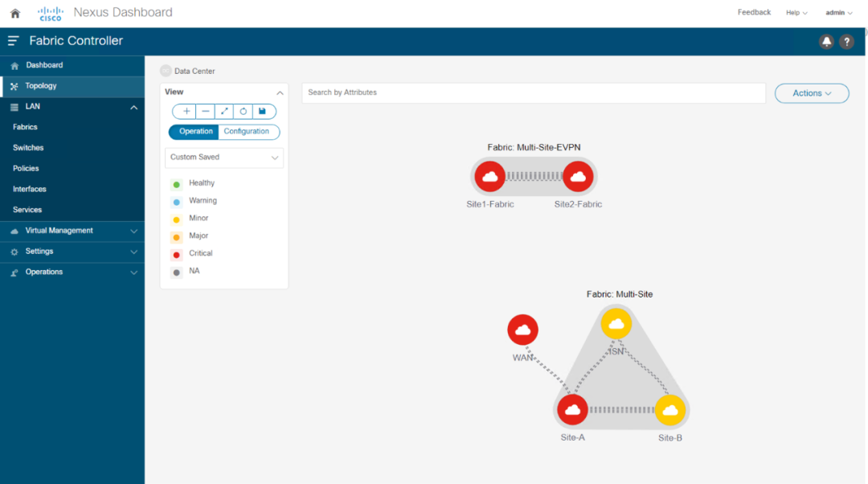Expand the Operations section
Viewport: 868px width, 484px height.
(x=133, y=273)
